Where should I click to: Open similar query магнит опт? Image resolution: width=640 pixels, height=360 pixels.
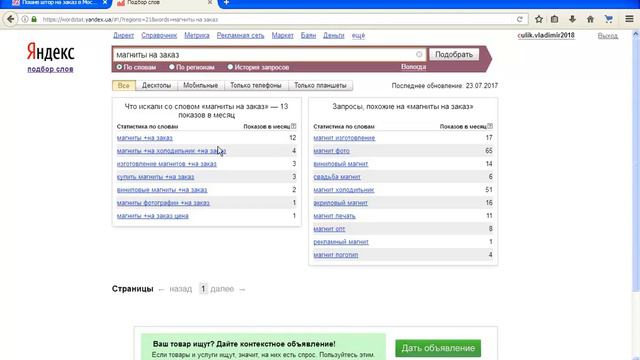329,229
